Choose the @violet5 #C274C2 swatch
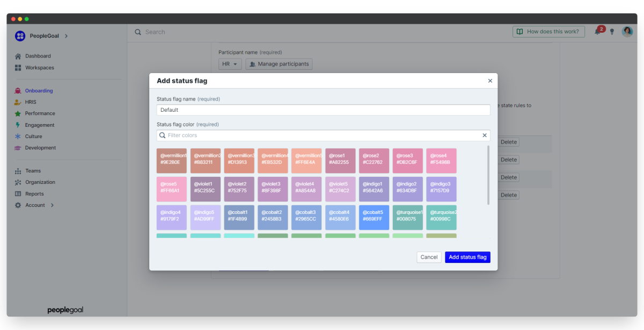This screenshot has width=644, height=330. pos(340,189)
